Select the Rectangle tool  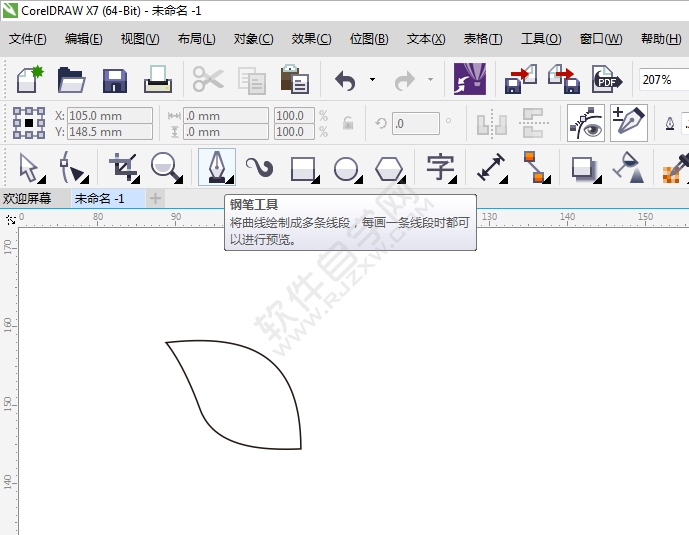click(x=303, y=167)
